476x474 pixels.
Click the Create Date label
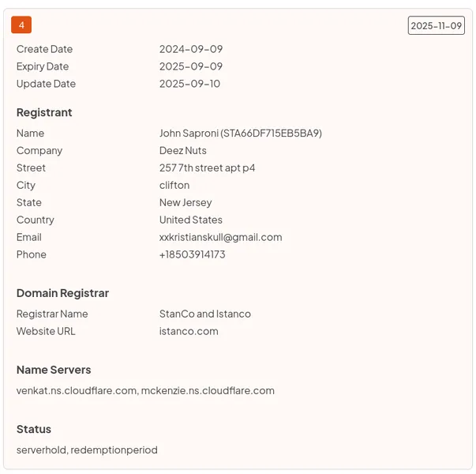pyautogui.click(x=45, y=49)
